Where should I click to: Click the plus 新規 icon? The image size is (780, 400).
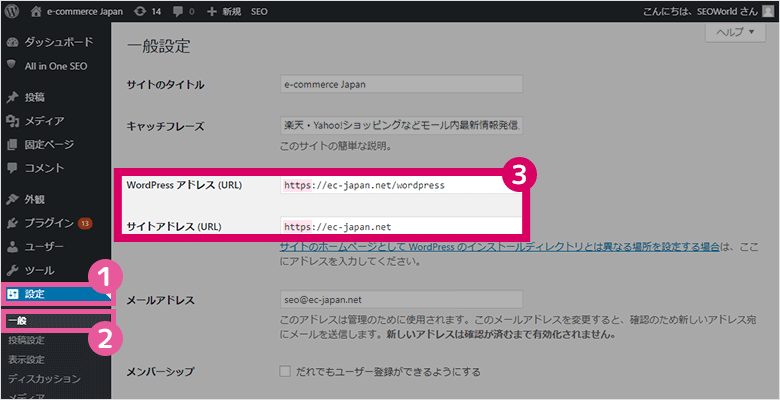(212, 11)
